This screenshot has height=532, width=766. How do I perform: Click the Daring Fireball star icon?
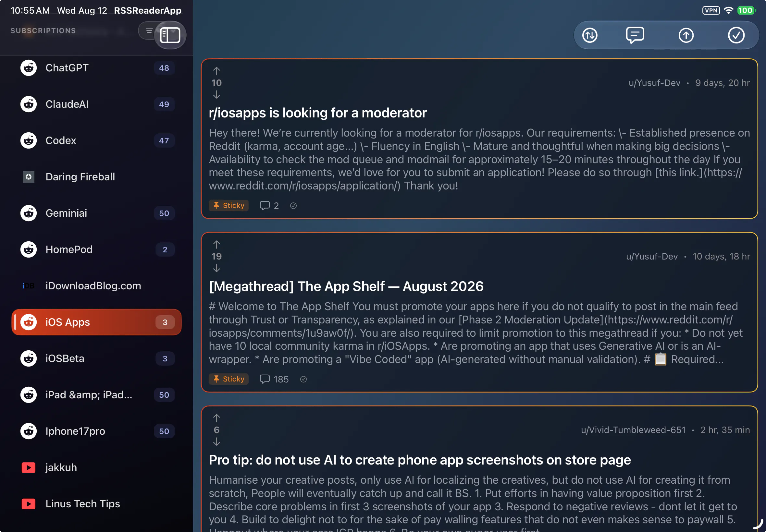[x=28, y=177]
